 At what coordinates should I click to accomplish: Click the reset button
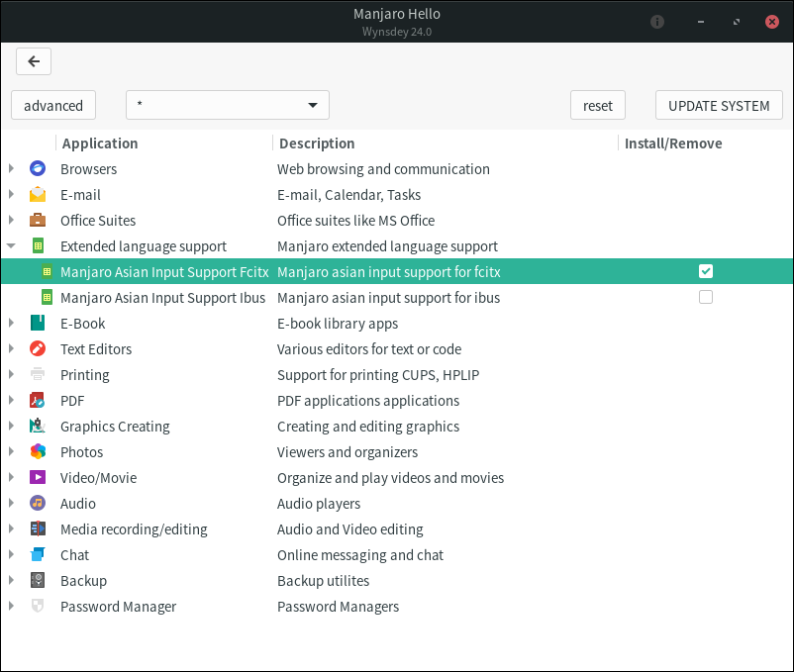tap(598, 105)
